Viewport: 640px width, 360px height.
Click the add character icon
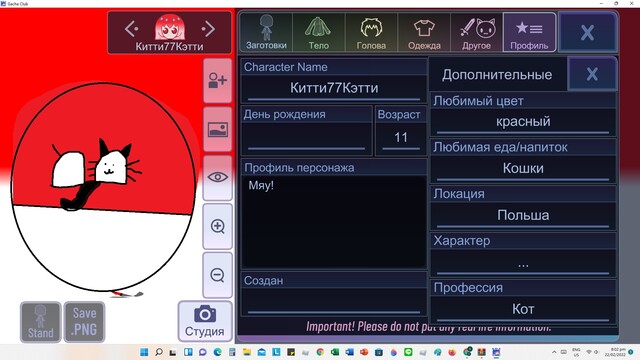tap(218, 80)
